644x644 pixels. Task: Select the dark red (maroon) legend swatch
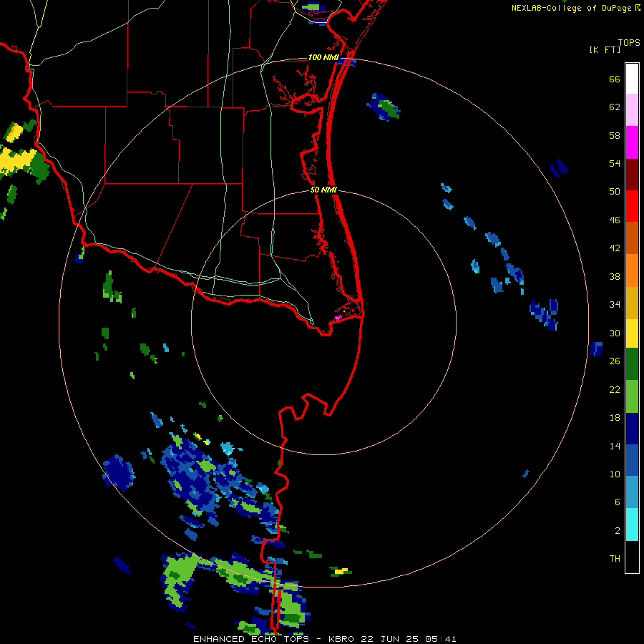(632, 175)
